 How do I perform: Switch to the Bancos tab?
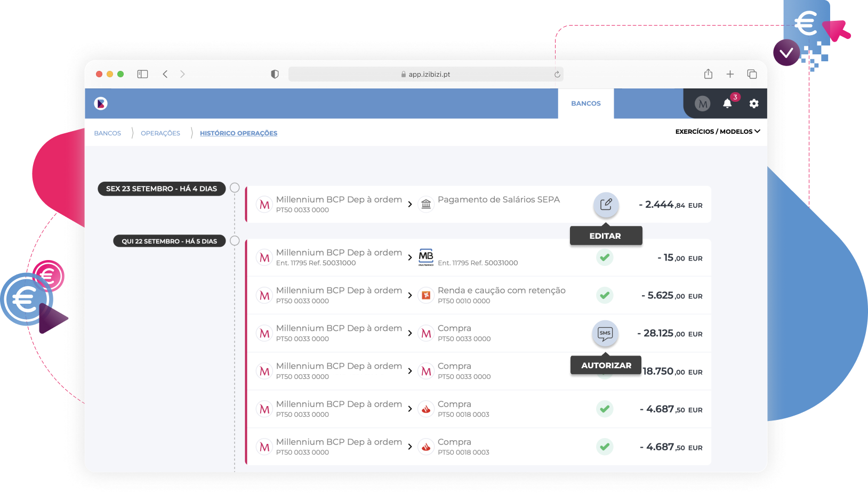pyautogui.click(x=585, y=103)
